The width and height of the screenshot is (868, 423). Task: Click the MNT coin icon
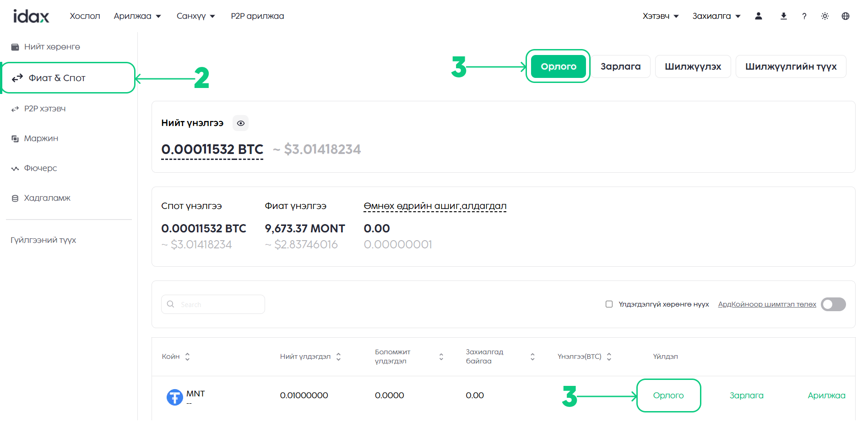tap(174, 397)
